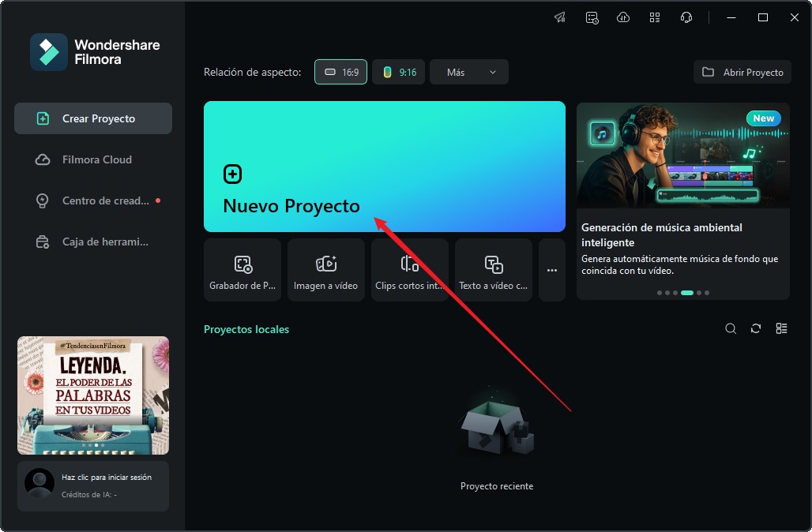
Task: Click the New badge on the banner
Action: [764, 118]
